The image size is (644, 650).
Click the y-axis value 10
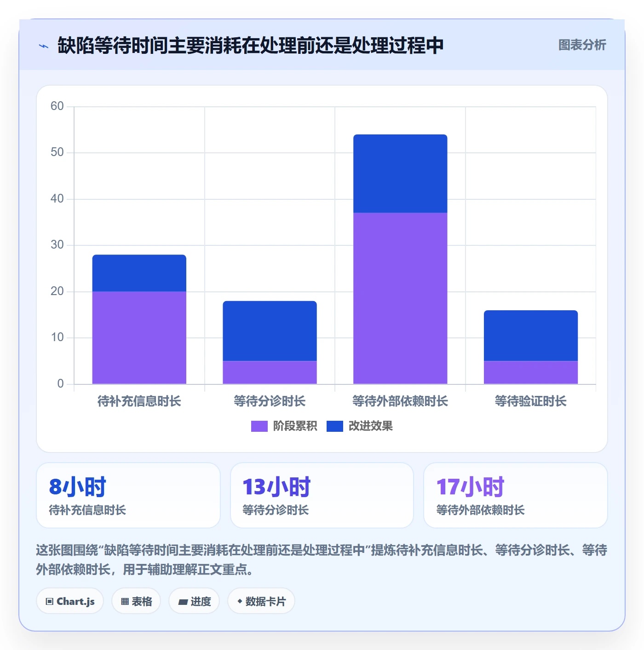coord(57,337)
